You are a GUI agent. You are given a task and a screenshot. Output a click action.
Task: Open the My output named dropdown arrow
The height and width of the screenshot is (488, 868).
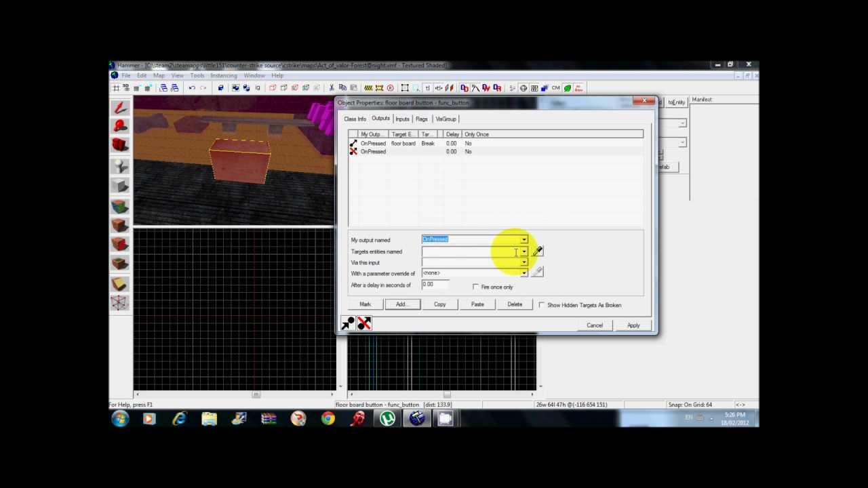(524, 239)
